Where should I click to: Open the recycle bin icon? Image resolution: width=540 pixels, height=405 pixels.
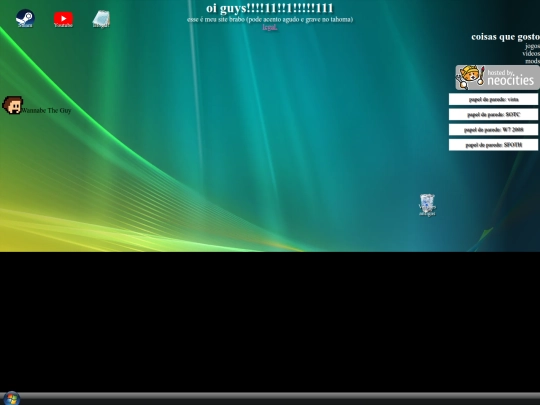427,205
